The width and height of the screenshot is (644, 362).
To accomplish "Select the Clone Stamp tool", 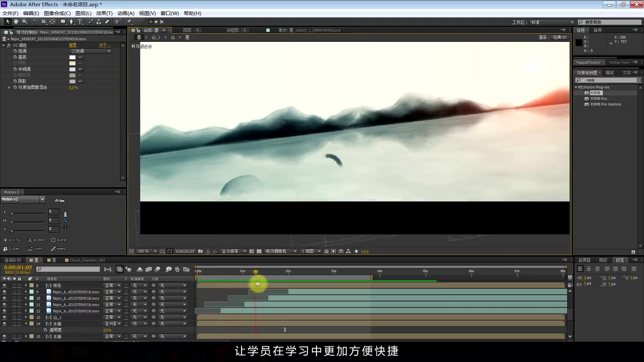I will (99, 21).
